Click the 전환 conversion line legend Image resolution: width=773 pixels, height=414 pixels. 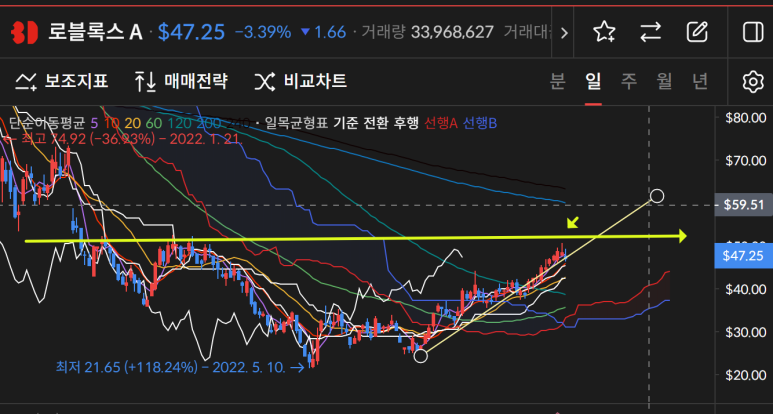pyautogui.click(x=375, y=123)
